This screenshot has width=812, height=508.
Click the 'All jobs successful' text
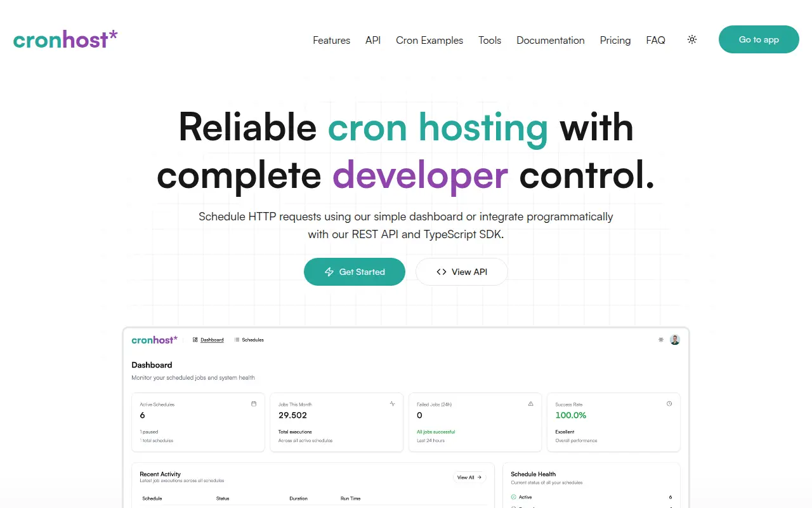(436, 432)
